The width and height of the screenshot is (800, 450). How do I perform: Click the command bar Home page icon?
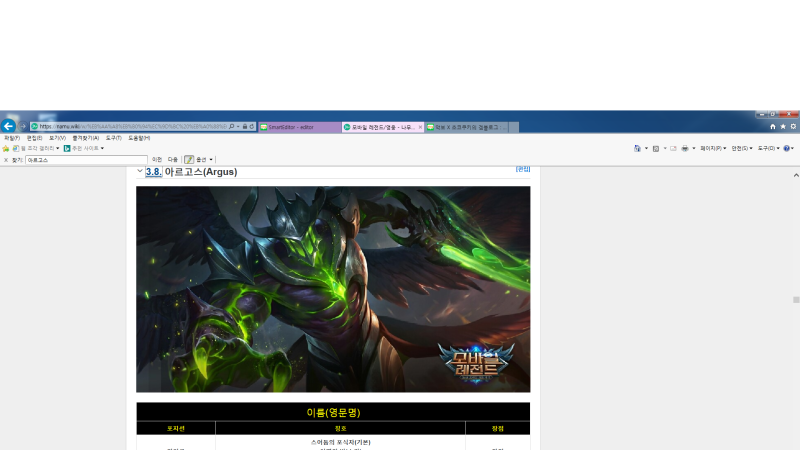637,148
